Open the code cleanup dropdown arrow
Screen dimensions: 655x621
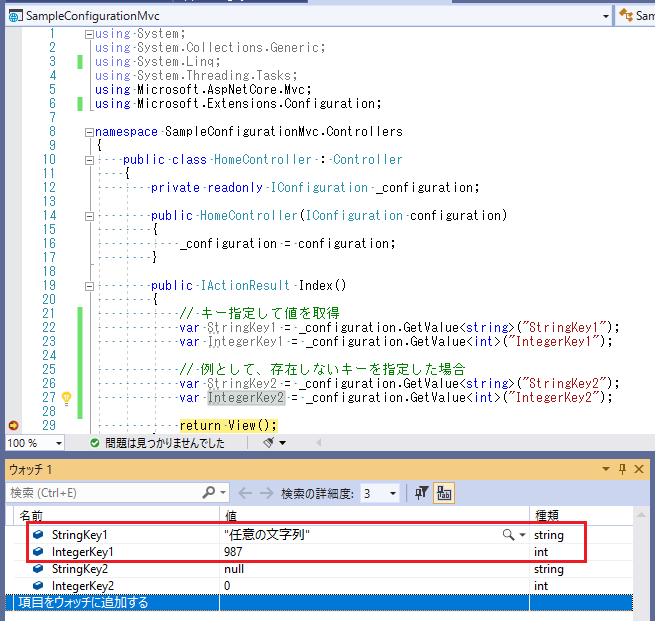[x=283, y=443]
